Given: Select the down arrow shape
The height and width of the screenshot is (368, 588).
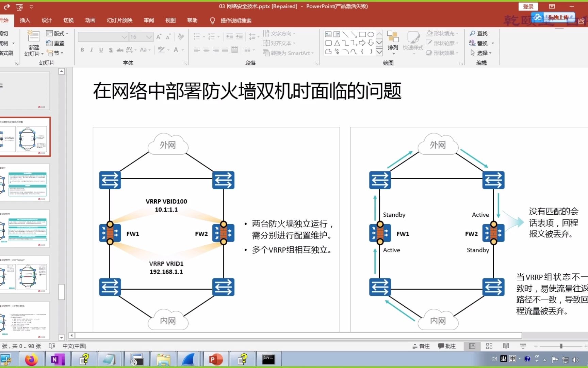Looking at the screenshot, I should [x=371, y=43].
